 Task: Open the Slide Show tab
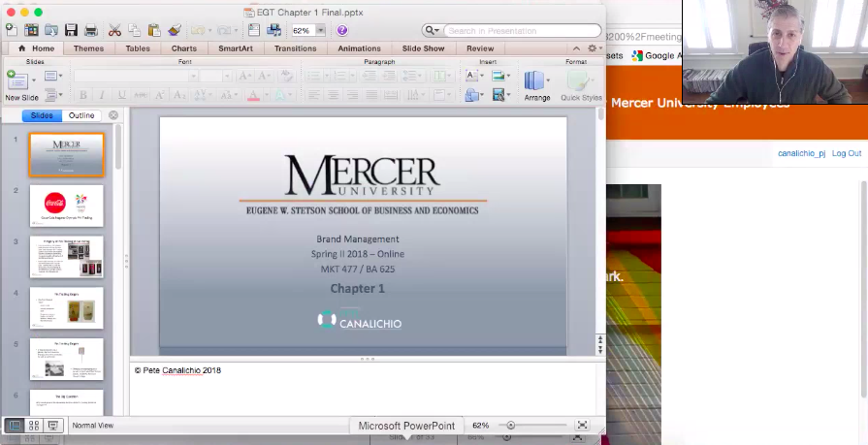click(424, 48)
